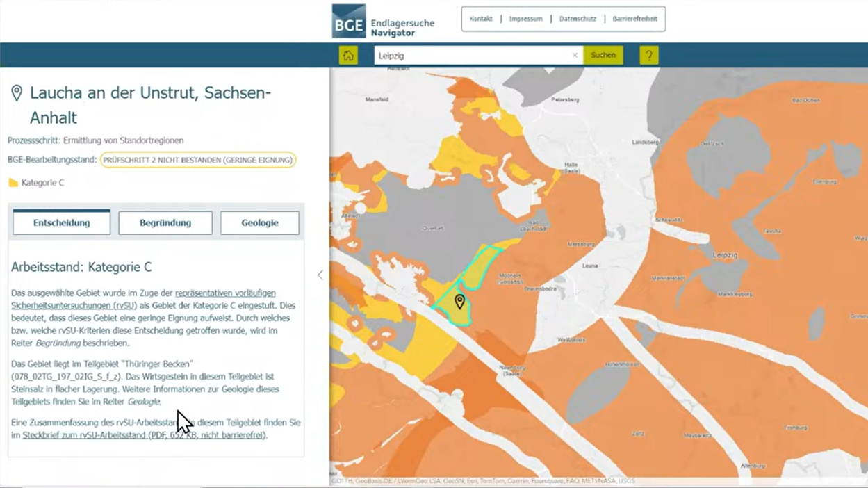Click the Querfurt label on the map
This screenshot has height=488, width=868.
[433, 228]
